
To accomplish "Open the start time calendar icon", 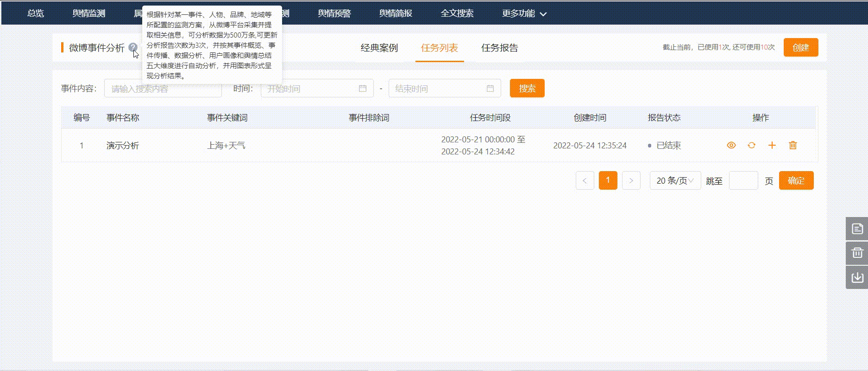I will point(363,88).
